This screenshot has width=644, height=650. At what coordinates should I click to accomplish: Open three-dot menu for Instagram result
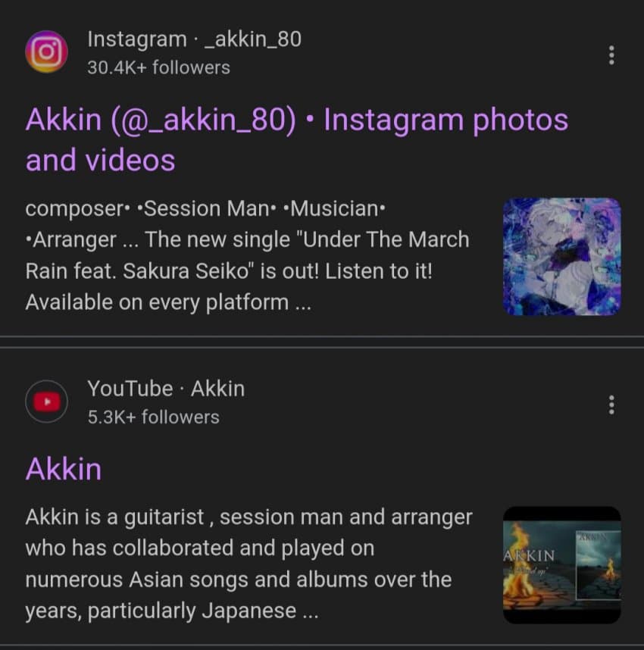pyautogui.click(x=611, y=55)
